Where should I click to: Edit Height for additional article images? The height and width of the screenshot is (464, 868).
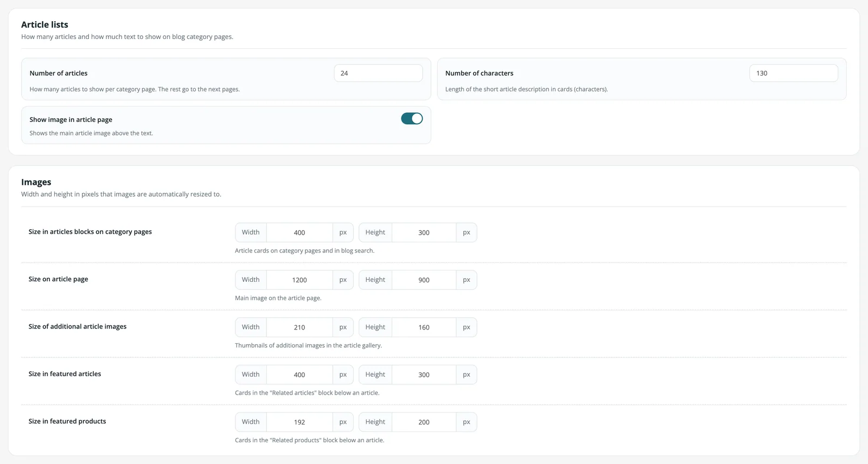click(424, 327)
